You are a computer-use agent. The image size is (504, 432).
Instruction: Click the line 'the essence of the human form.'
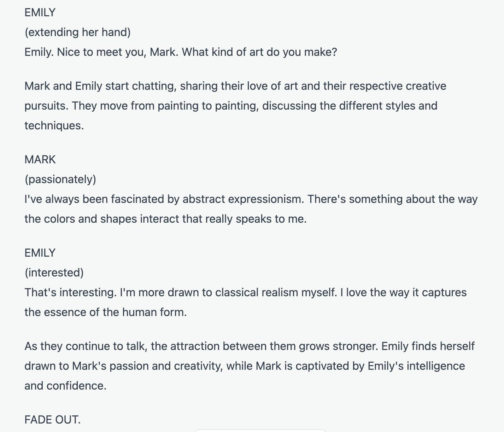[105, 312]
